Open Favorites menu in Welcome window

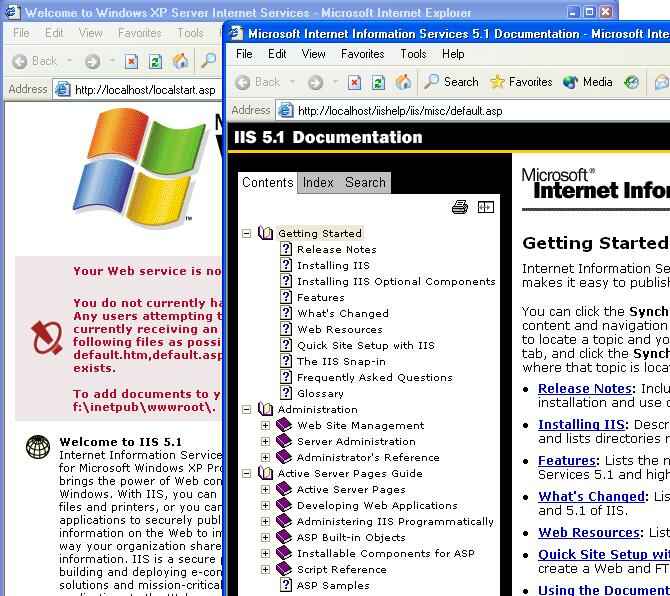140,33
